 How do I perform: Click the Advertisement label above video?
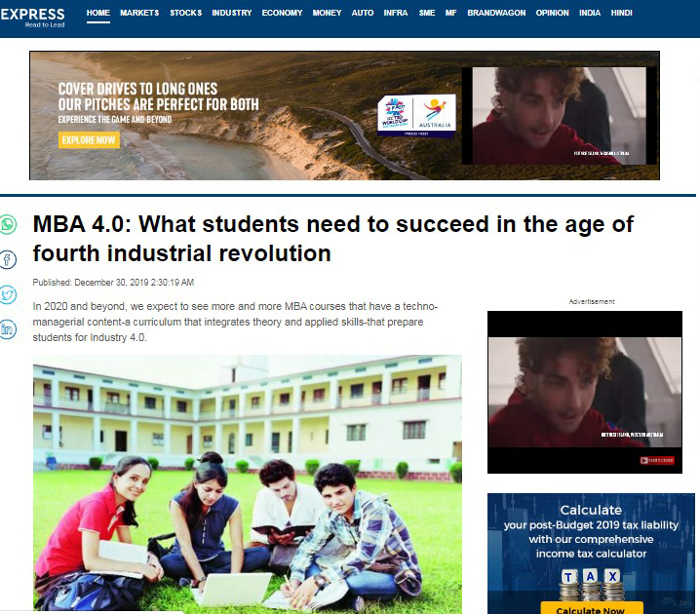tap(592, 302)
